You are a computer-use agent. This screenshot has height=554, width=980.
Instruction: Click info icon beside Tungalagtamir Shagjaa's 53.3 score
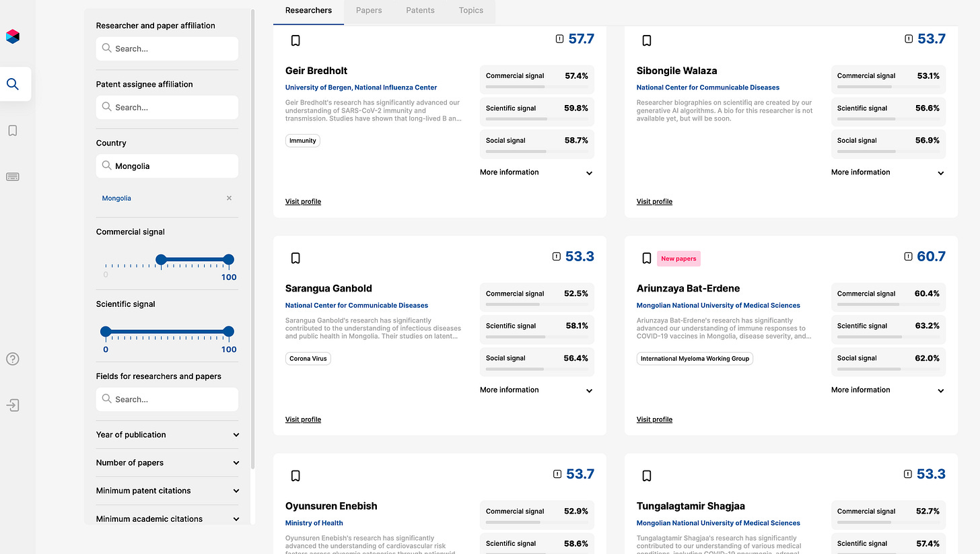coord(909,474)
